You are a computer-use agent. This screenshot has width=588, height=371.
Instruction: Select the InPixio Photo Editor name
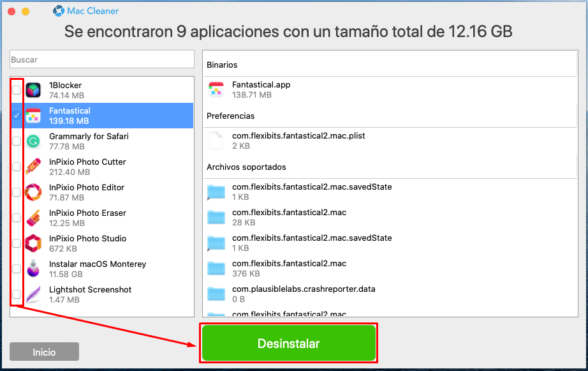tap(87, 187)
